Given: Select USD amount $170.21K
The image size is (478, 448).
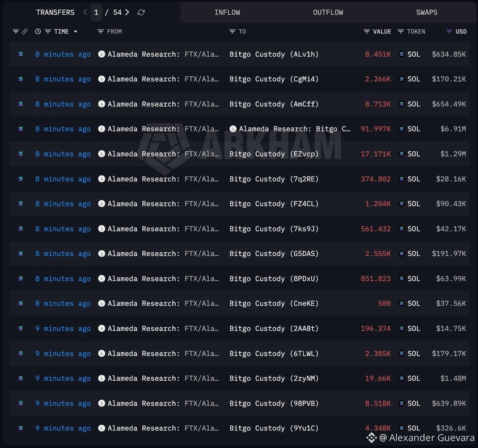Looking at the screenshot, I should (449, 79).
